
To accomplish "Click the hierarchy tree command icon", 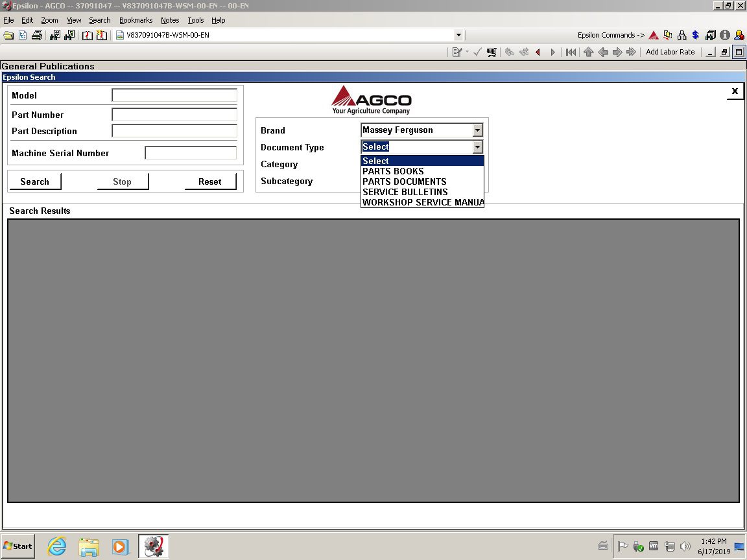I will point(682,35).
